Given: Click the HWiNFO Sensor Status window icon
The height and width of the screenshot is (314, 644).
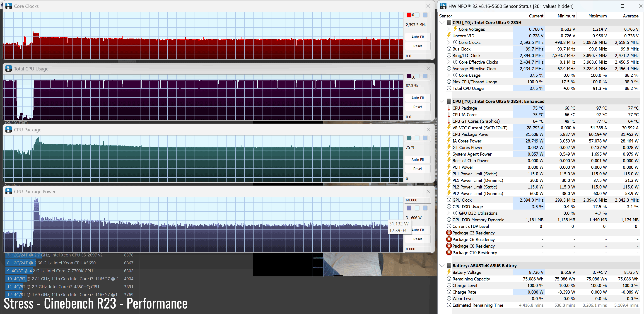Looking at the screenshot, I should (443, 6).
